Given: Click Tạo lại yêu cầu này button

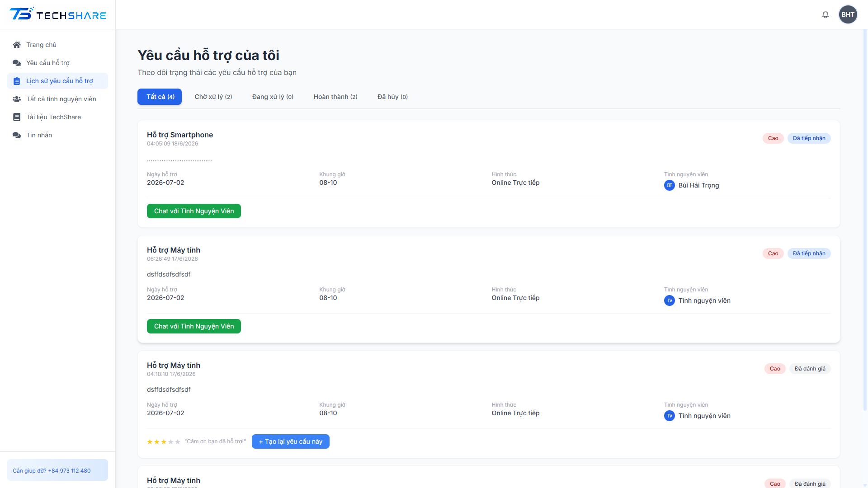Looking at the screenshot, I should pos(291,441).
